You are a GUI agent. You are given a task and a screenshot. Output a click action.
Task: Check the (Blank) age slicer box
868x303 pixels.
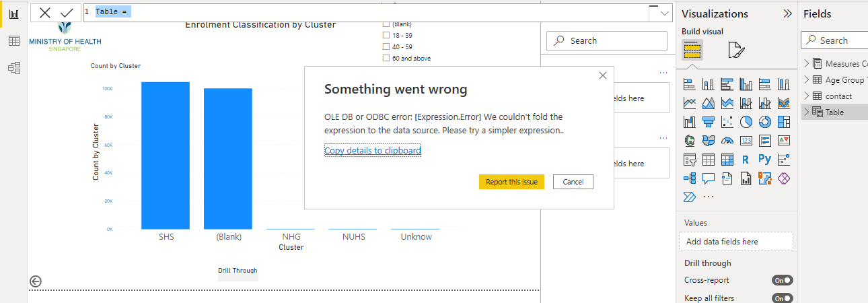[386, 24]
